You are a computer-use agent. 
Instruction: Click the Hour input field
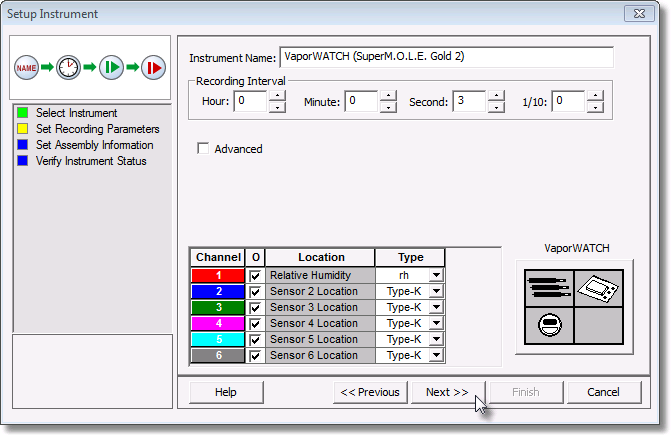(x=251, y=101)
